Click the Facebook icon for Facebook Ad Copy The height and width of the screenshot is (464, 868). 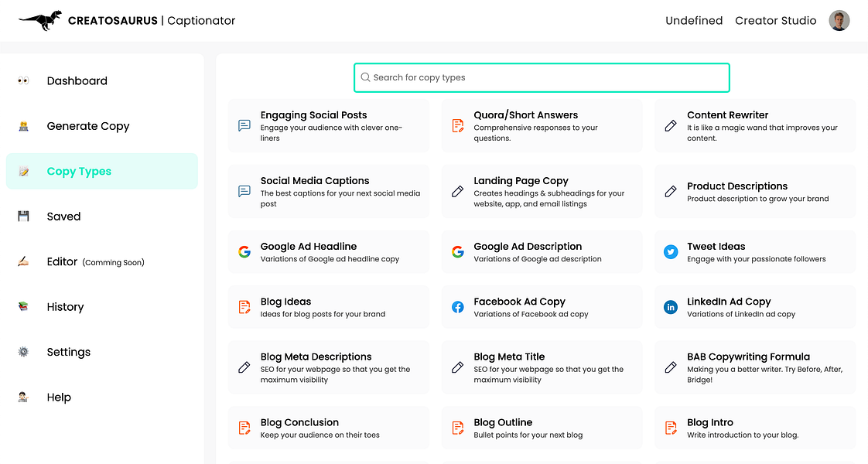[458, 307]
